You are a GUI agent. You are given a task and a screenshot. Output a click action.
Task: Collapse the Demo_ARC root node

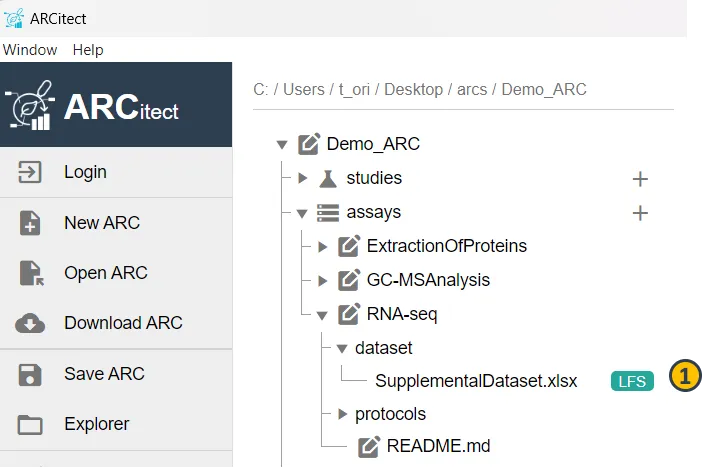[x=282, y=144]
